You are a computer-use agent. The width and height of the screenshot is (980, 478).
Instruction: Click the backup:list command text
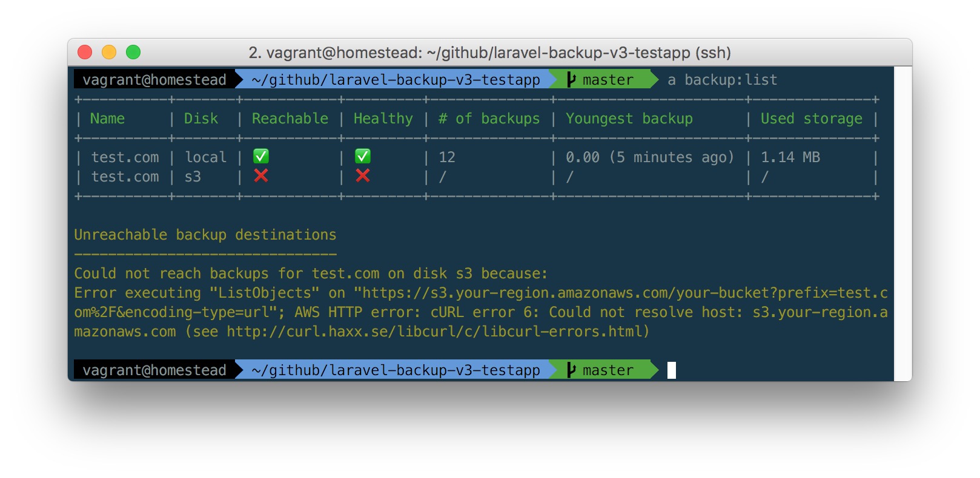730,80
